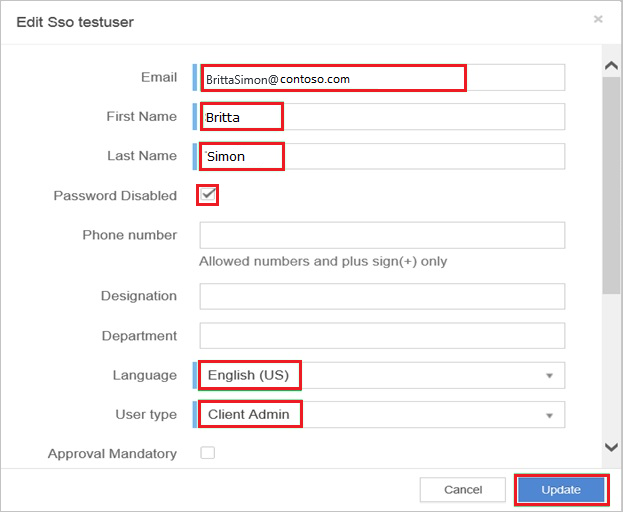
Task: Click the First Name field with Britta
Action: pyautogui.click(x=382, y=116)
